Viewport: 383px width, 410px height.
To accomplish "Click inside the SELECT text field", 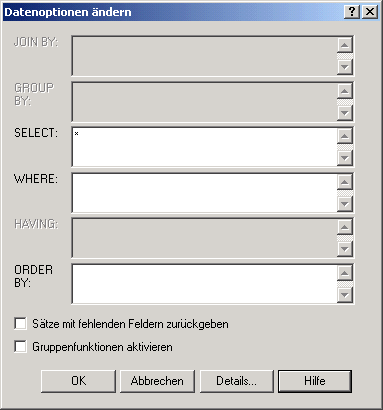I will [x=204, y=147].
